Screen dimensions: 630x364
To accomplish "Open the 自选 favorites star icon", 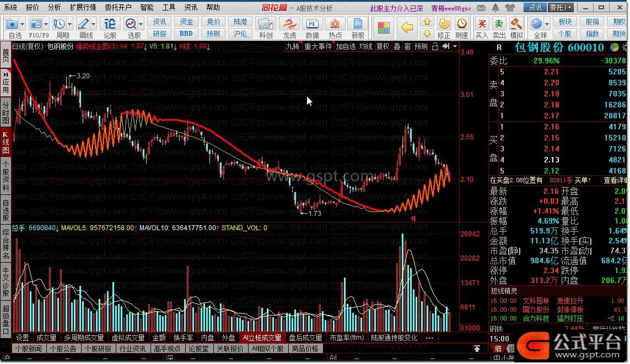I will click(x=13, y=24).
